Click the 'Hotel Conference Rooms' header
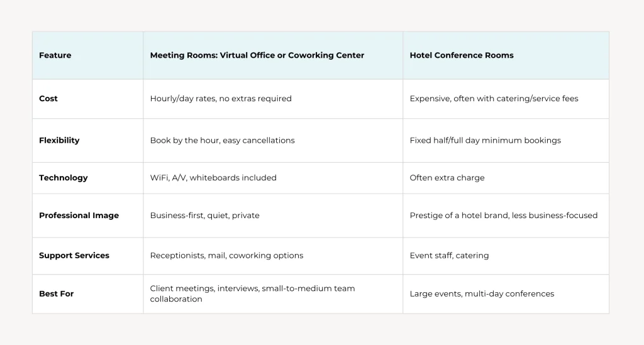The height and width of the screenshot is (345, 644). click(x=462, y=55)
